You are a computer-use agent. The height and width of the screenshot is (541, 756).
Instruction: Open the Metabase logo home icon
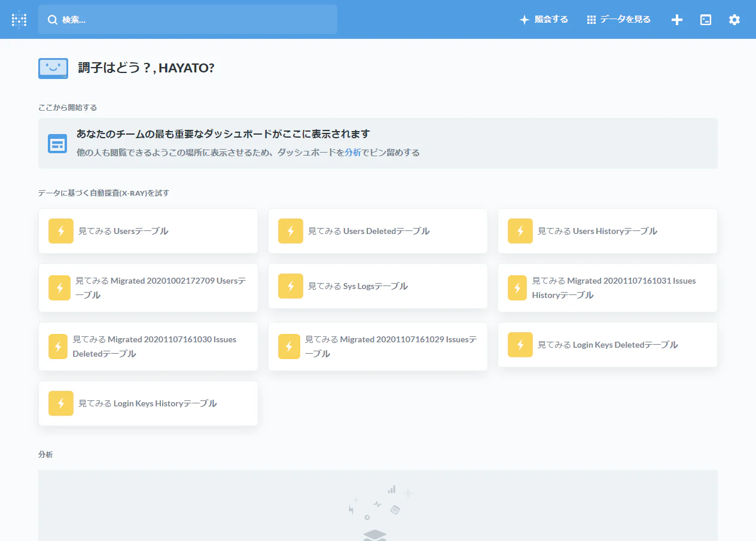tap(19, 20)
